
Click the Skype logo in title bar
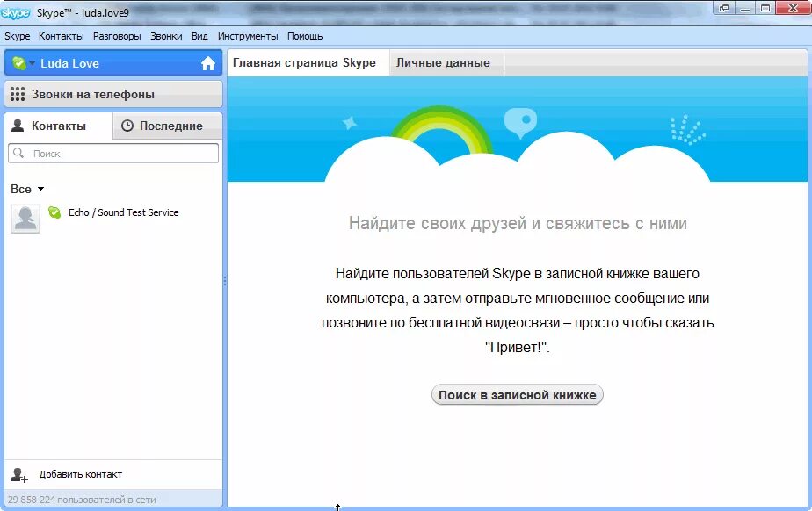tap(16, 13)
